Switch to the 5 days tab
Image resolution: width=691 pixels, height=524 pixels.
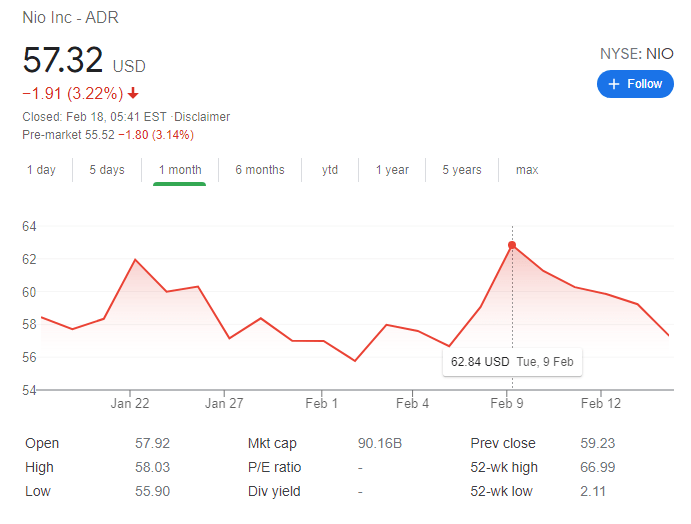pos(107,170)
